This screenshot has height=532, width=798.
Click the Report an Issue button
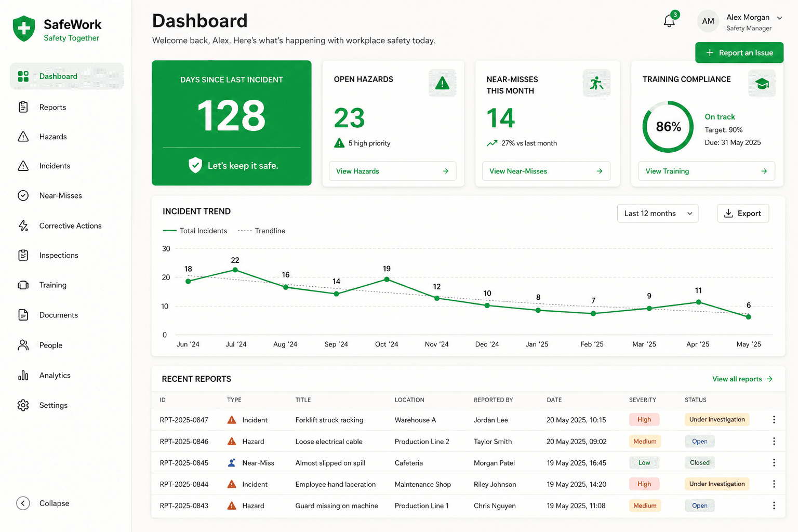click(x=739, y=52)
